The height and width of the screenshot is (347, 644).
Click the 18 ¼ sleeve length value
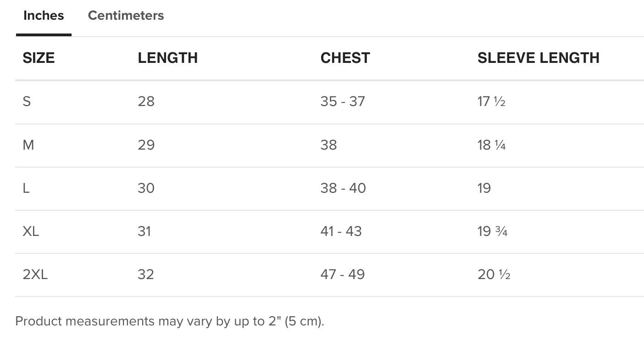tap(491, 145)
